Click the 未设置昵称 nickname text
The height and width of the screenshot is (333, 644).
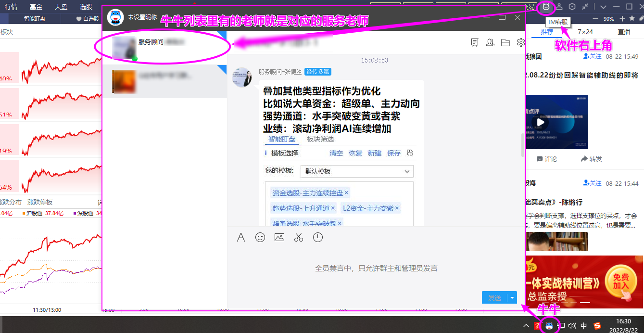[142, 17]
